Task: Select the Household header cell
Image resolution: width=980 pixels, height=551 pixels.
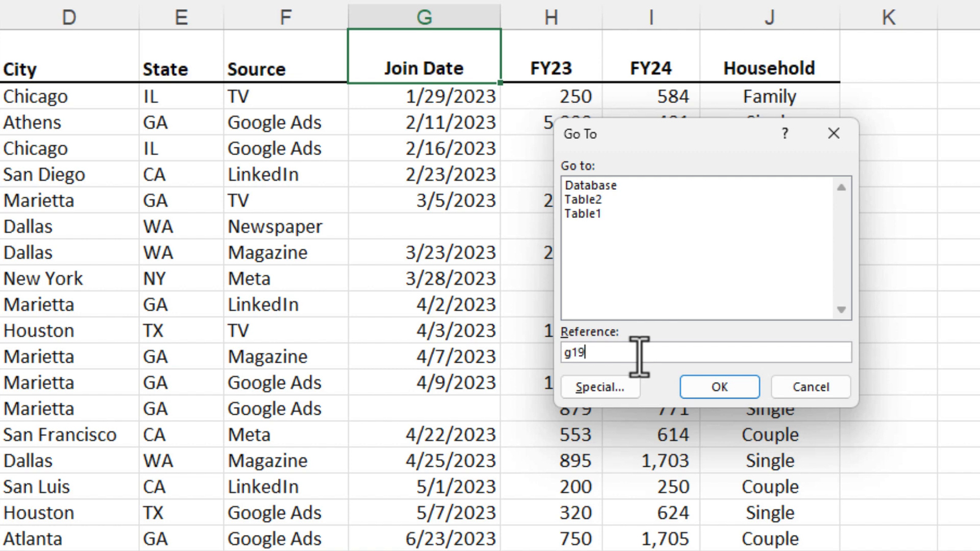Action: 769,68
